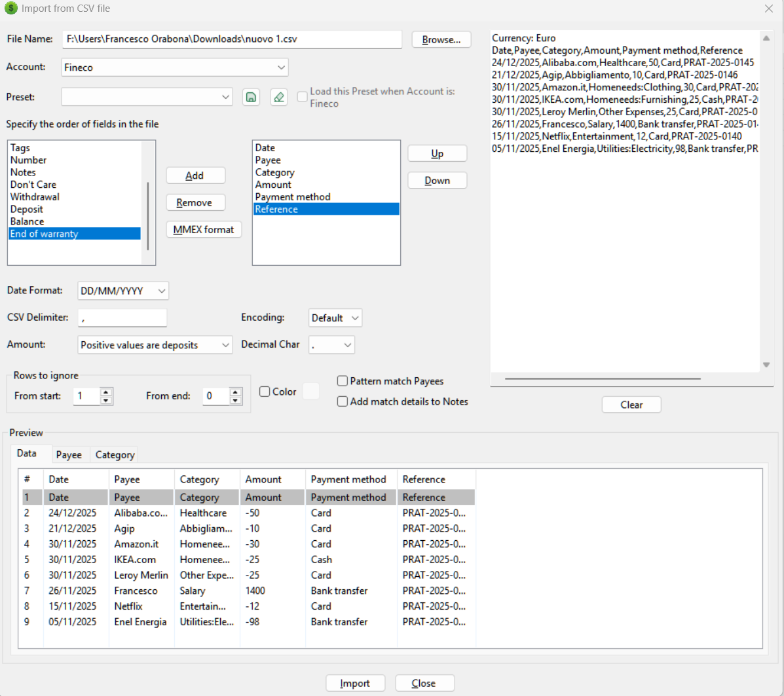Decrement the 'From end' rows spinner

[x=235, y=399]
